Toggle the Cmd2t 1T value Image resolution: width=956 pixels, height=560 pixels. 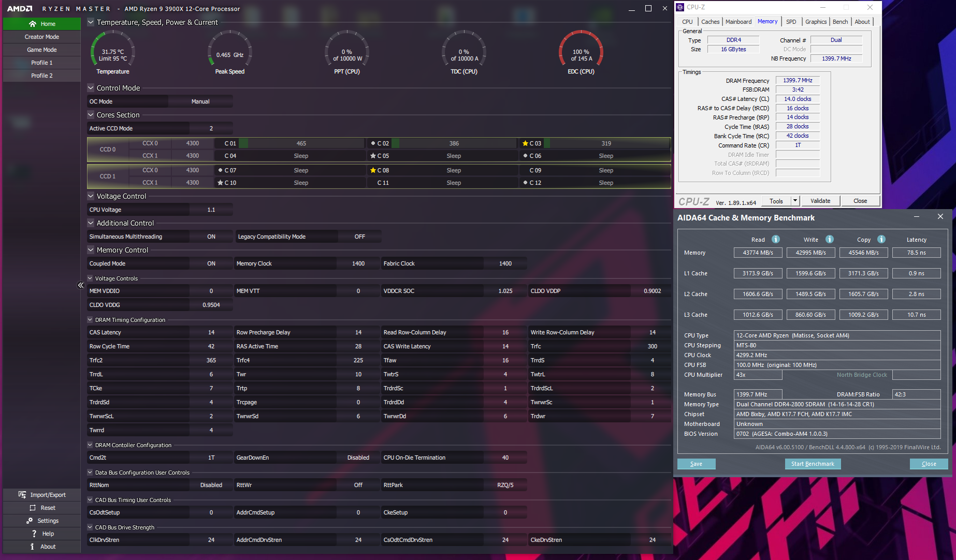coord(211,458)
